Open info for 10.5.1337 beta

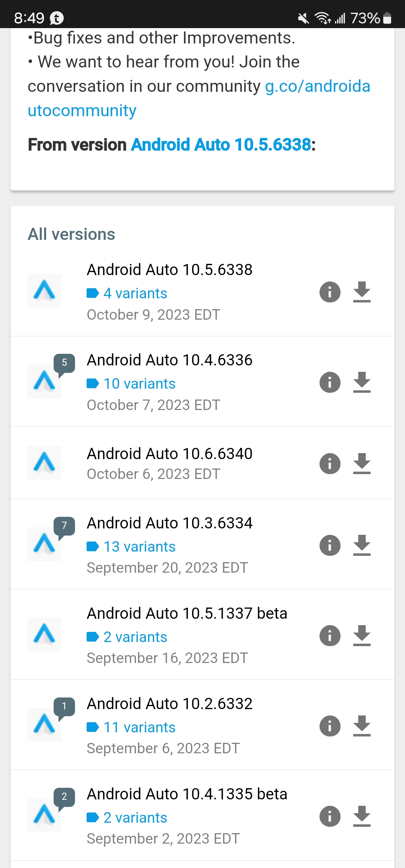point(330,636)
